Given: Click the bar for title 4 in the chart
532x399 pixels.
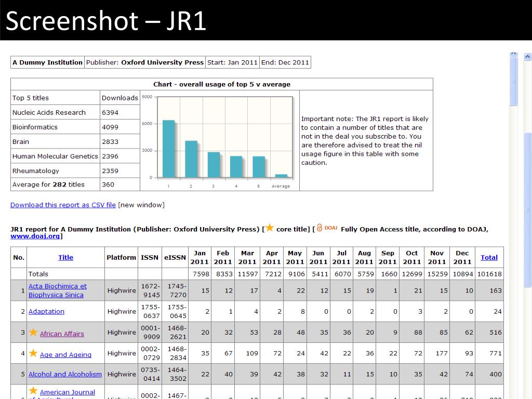Looking at the screenshot, I should [236, 167].
